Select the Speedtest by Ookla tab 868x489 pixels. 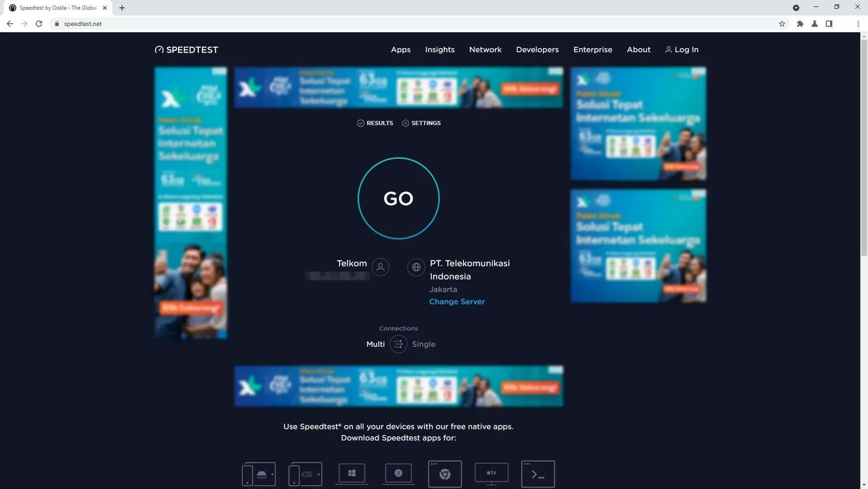point(58,8)
